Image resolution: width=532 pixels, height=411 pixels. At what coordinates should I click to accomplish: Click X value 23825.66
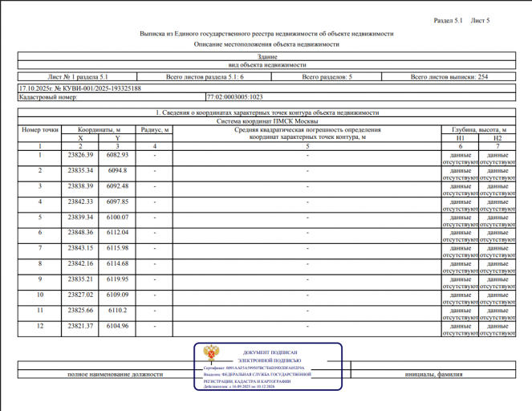pyautogui.click(x=80, y=311)
